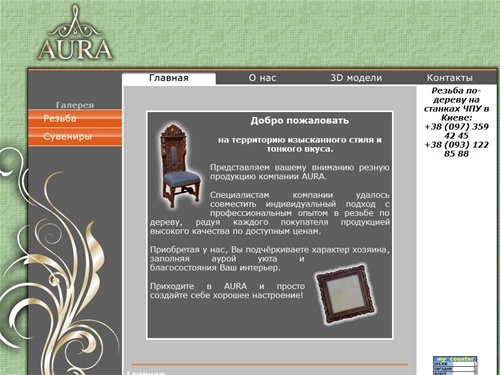Switch to the О нас tab
The width and height of the screenshot is (500, 375).
pos(262,78)
